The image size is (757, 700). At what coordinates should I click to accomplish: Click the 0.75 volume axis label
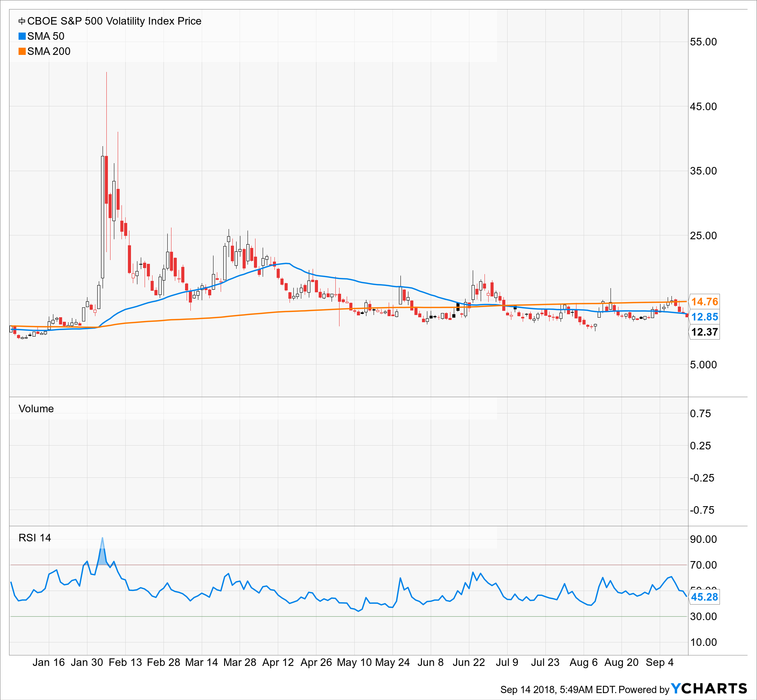click(x=701, y=414)
